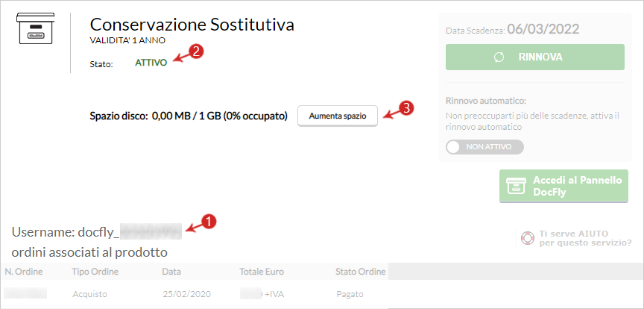Viewport: 644px width, 309px height.
Task: Click the Aumenta spazio button
Action: 337,116
